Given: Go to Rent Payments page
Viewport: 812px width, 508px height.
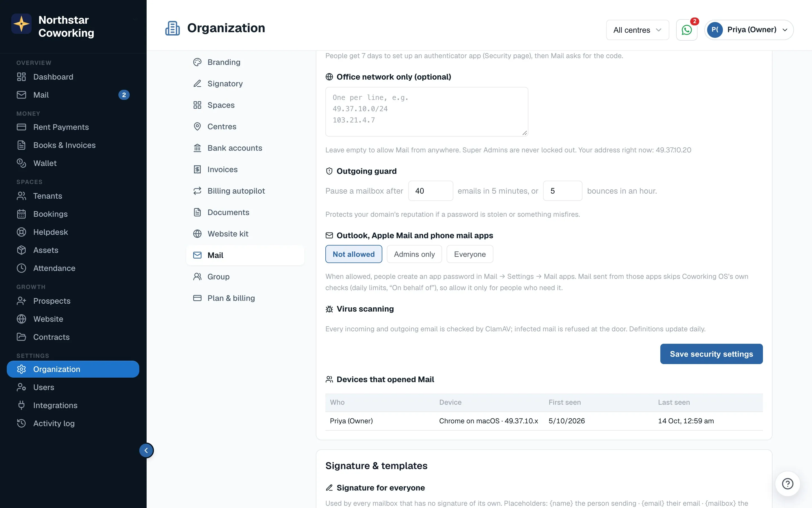Looking at the screenshot, I should click(73, 127).
